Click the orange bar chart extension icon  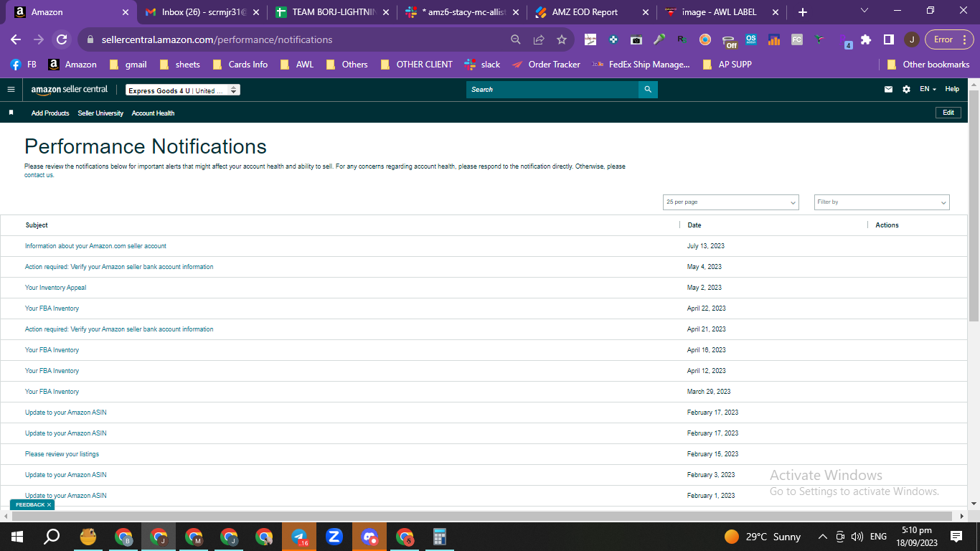tap(774, 40)
